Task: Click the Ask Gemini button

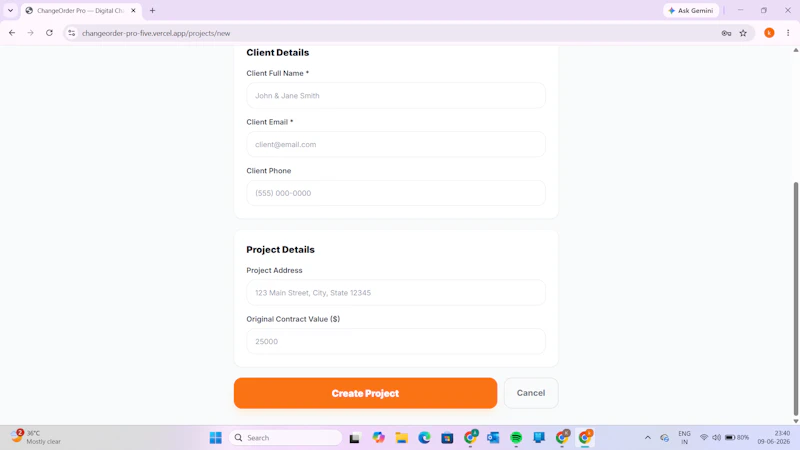Action: [691, 10]
